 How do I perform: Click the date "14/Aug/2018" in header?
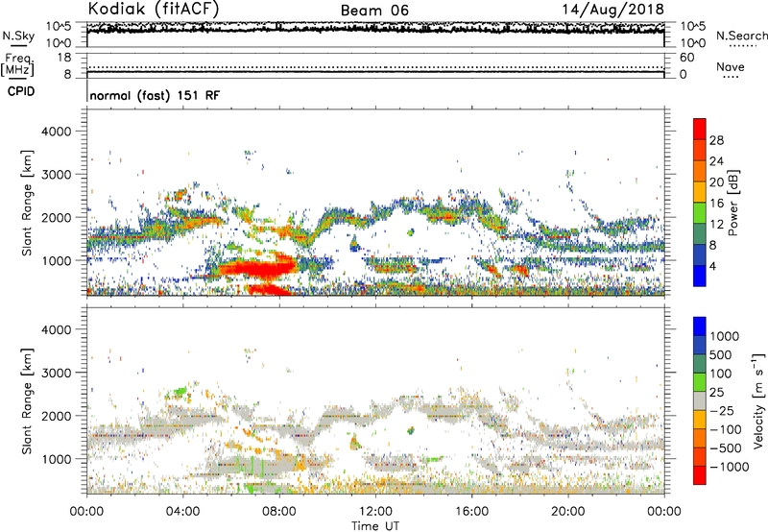coord(612,10)
